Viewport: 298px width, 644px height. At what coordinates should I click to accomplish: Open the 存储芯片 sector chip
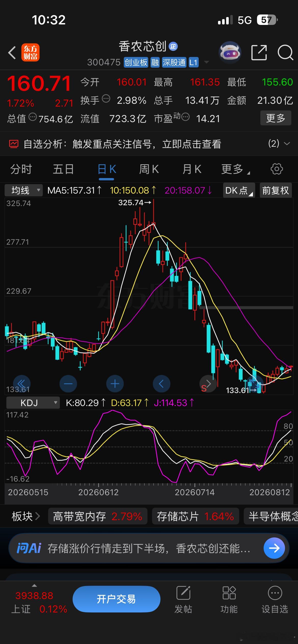195,516
